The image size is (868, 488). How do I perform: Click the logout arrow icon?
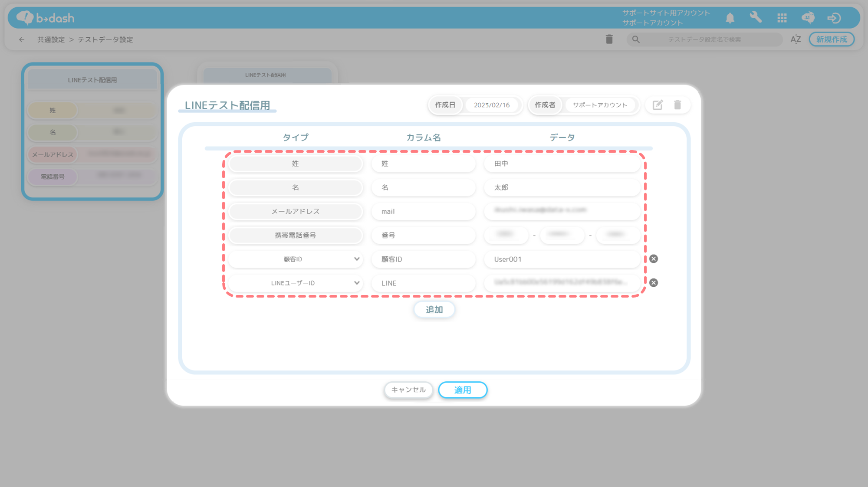click(834, 18)
